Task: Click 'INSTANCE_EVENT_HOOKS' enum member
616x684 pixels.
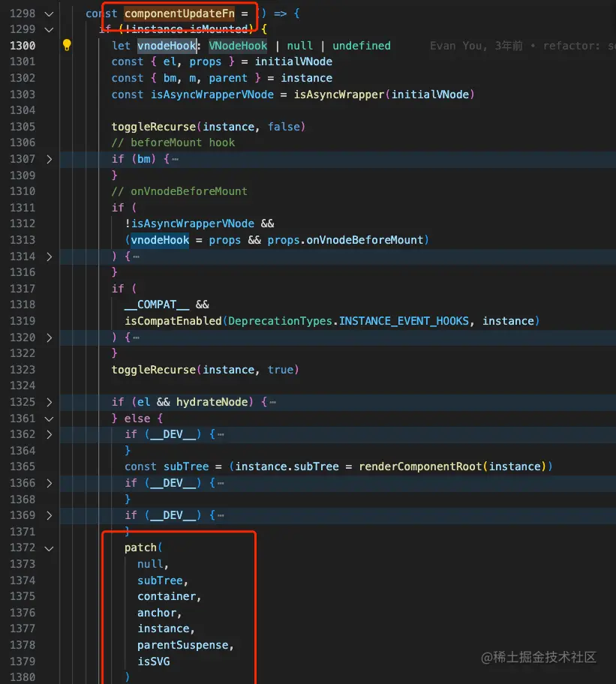Action: (x=404, y=321)
